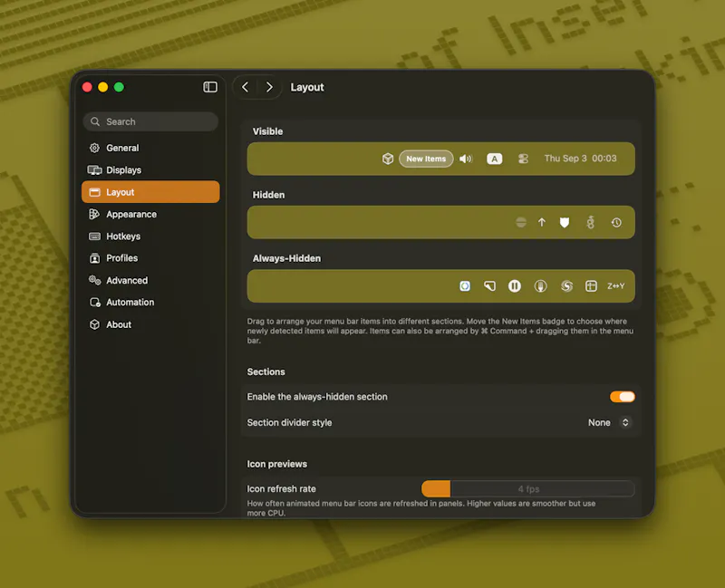Image resolution: width=725 pixels, height=588 pixels.
Task: Click the cube icon in Visible section
Action: point(388,159)
